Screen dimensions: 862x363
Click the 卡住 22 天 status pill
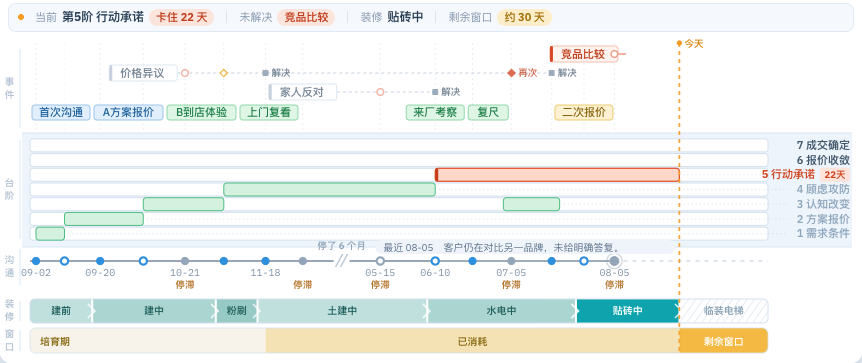point(181,17)
